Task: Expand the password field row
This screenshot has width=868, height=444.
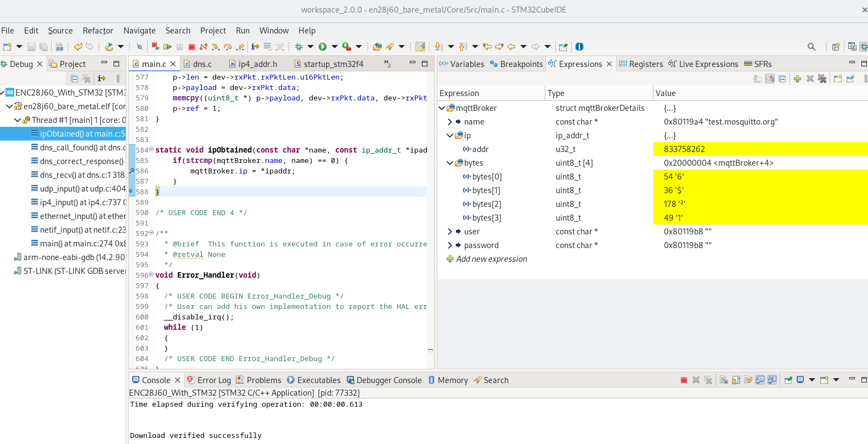Action: (450, 245)
